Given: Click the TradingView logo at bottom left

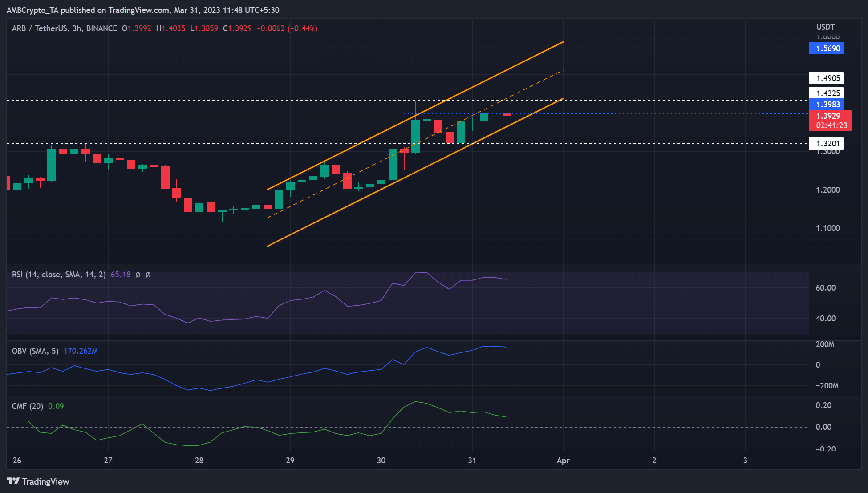Looking at the screenshot, I should pyautogui.click(x=38, y=481).
